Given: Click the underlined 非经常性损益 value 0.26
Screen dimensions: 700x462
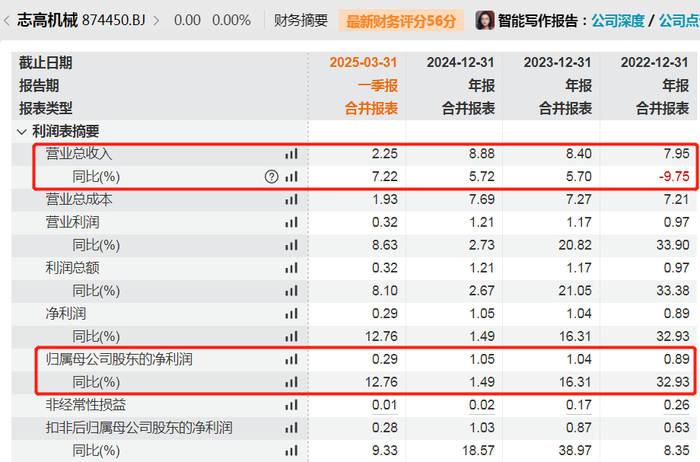Looking at the screenshot, I should (676, 405).
